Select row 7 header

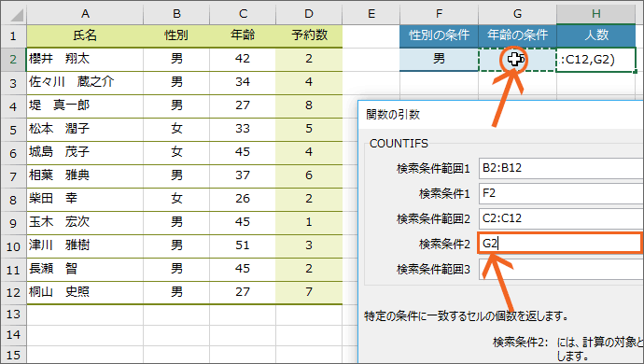pyautogui.click(x=13, y=176)
